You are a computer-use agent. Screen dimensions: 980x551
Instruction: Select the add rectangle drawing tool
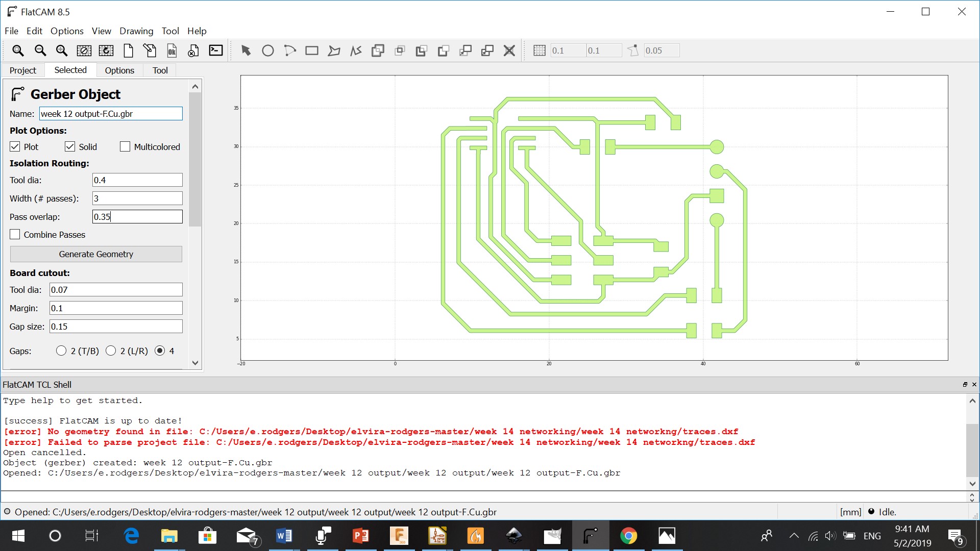tap(312, 51)
